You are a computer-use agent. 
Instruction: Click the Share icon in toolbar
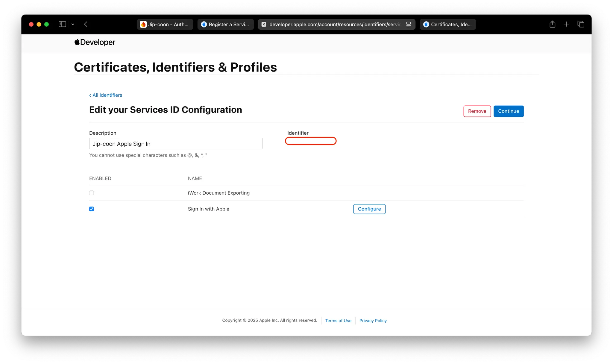552,24
